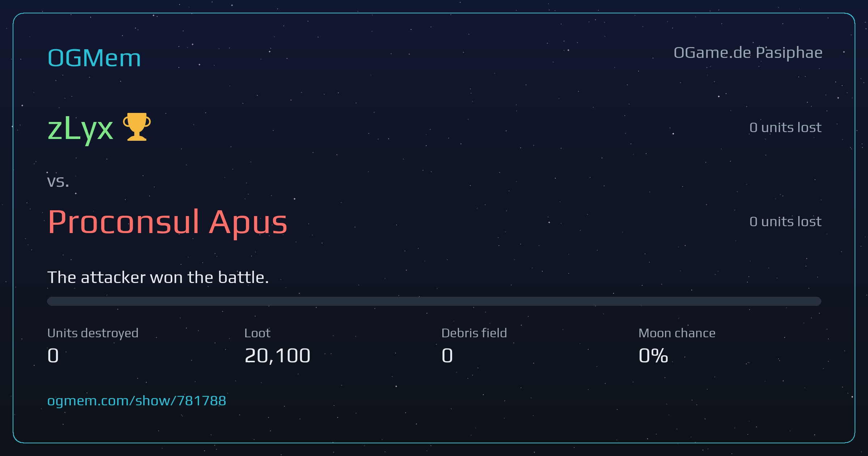Click the Debris field value 0
868x456 pixels.
click(x=447, y=355)
